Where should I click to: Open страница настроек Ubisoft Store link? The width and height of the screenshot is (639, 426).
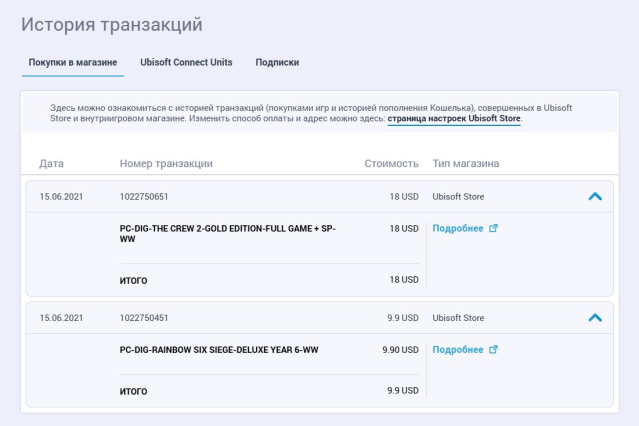tap(454, 119)
